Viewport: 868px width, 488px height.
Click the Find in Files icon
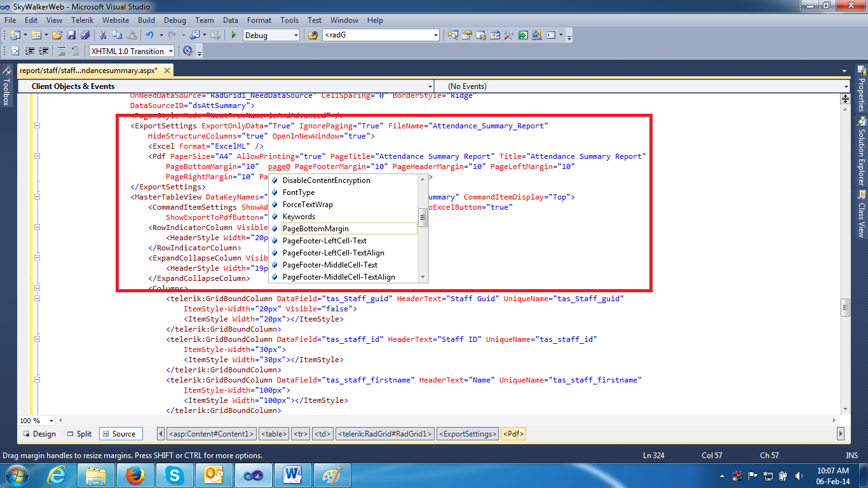[x=313, y=35]
